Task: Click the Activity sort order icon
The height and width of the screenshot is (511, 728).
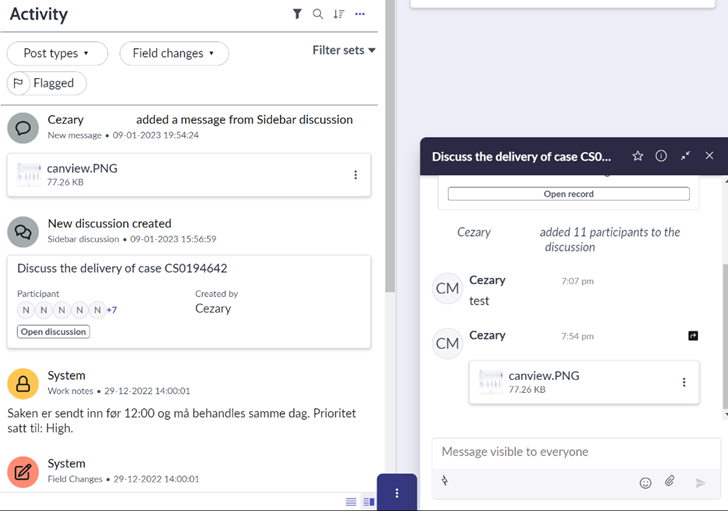Action: [339, 14]
